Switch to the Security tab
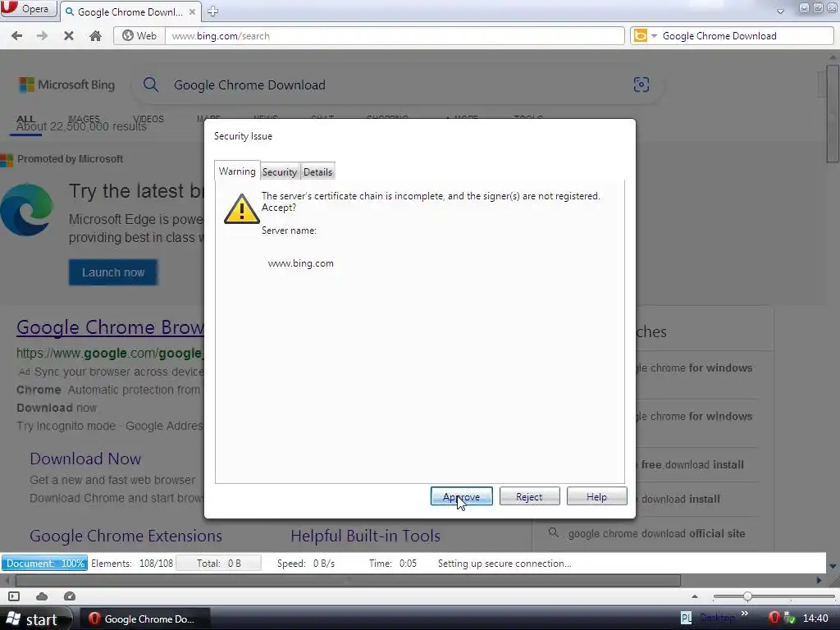Screen dimensions: 840x630 pos(280,172)
